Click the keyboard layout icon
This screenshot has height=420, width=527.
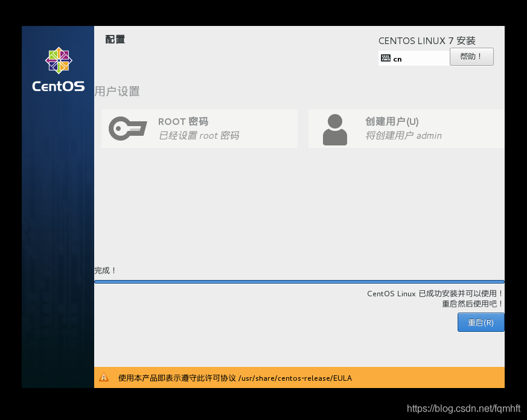[386, 58]
